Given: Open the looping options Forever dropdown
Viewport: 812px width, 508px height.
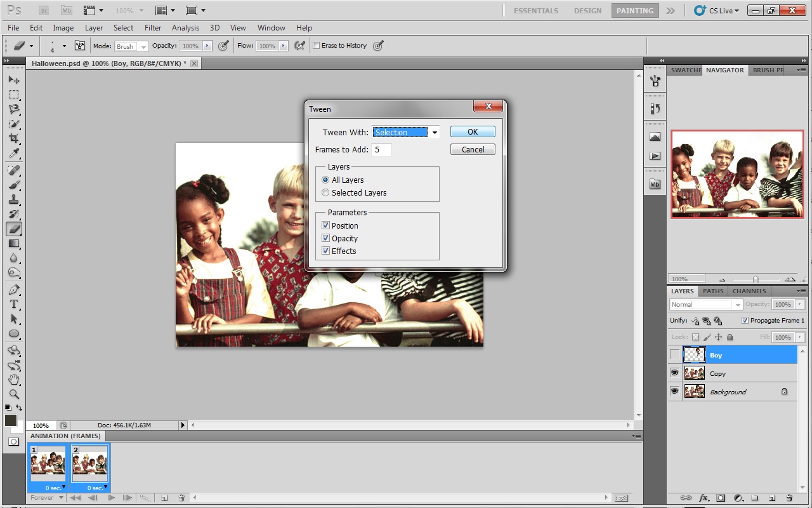Looking at the screenshot, I should tap(48, 498).
